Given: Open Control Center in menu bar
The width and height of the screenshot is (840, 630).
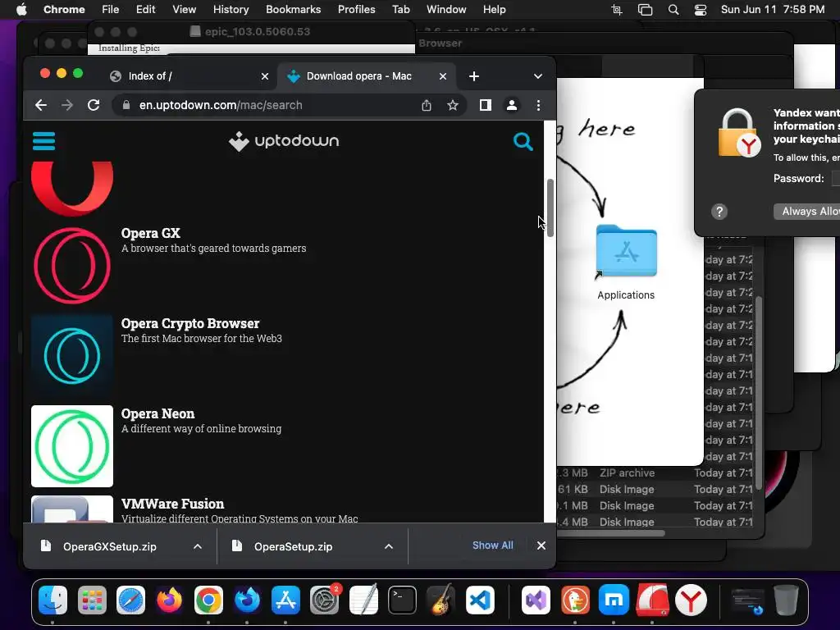Looking at the screenshot, I should coord(701,10).
